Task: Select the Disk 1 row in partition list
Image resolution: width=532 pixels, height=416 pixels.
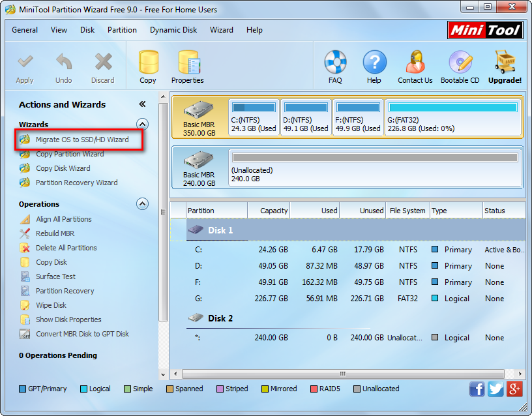Action: [347, 230]
